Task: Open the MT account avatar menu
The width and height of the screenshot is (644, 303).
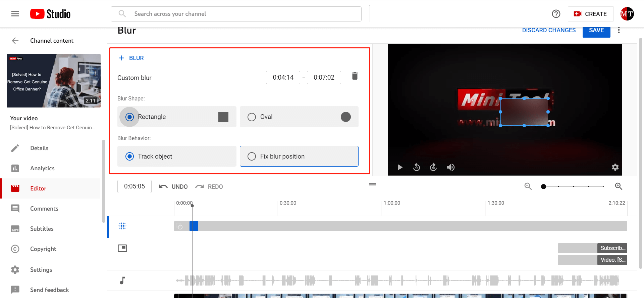Action: click(627, 14)
